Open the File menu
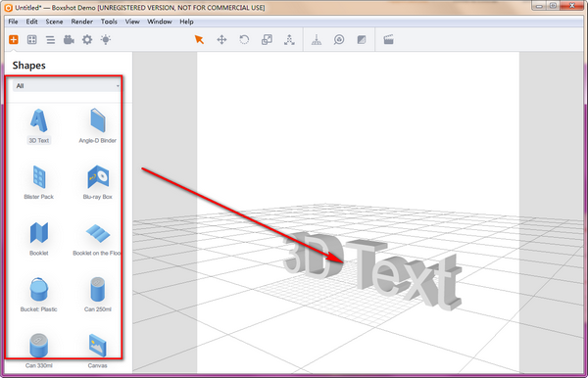 point(13,22)
